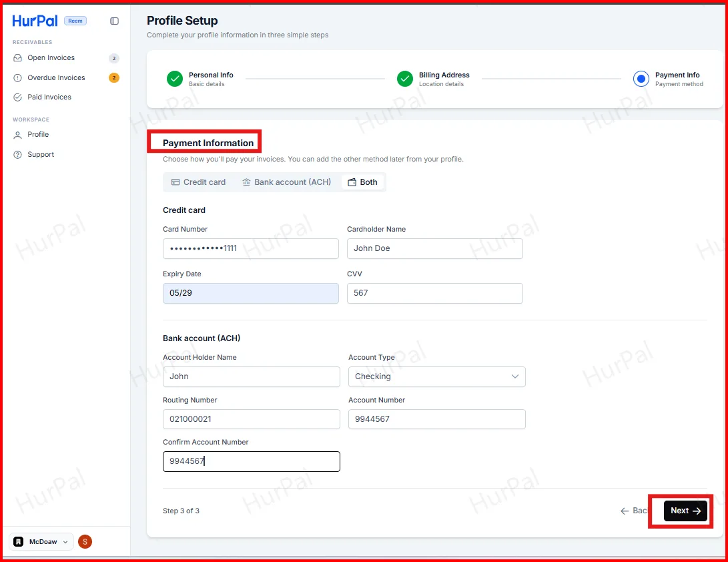Click the Confirm Account Number field
This screenshot has height=562, width=728.
(251, 461)
